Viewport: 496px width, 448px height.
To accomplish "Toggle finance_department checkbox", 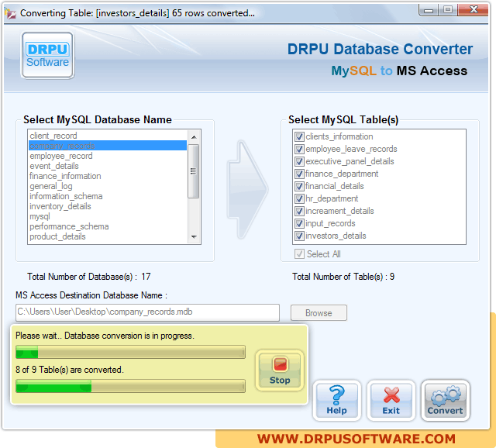I will (299, 174).
